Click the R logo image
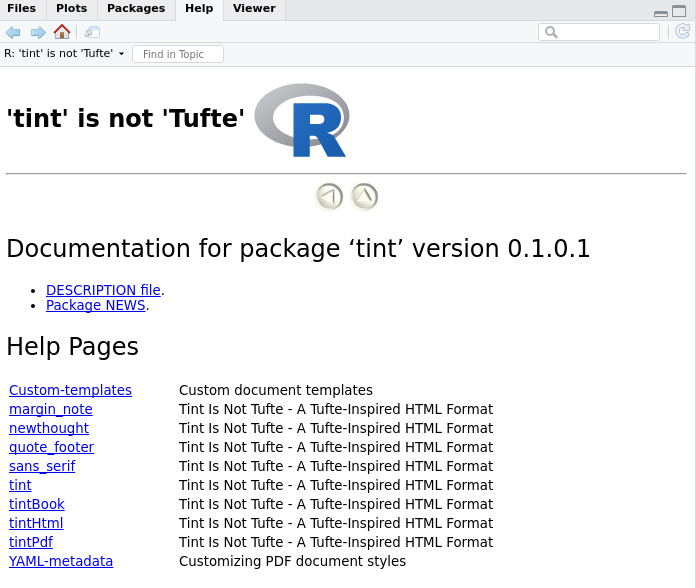The width and height of the screenshot is (696, 588). coord(302,120)
